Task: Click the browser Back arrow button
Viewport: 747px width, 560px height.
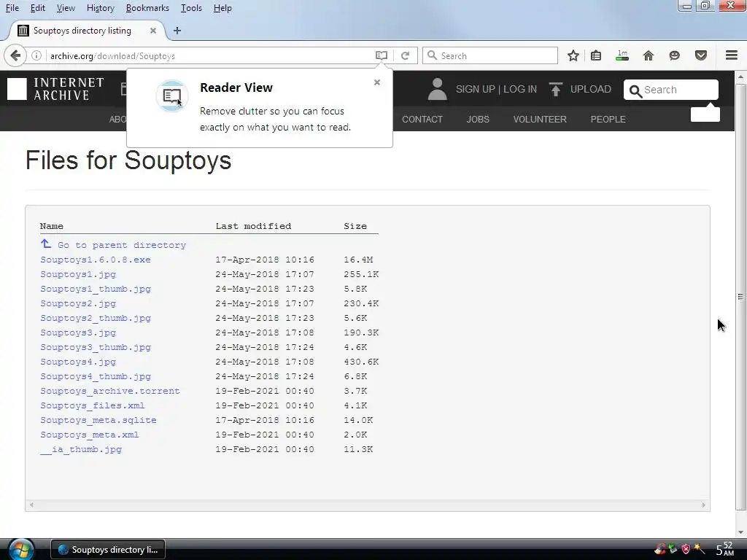Action: tap(15, 55)
